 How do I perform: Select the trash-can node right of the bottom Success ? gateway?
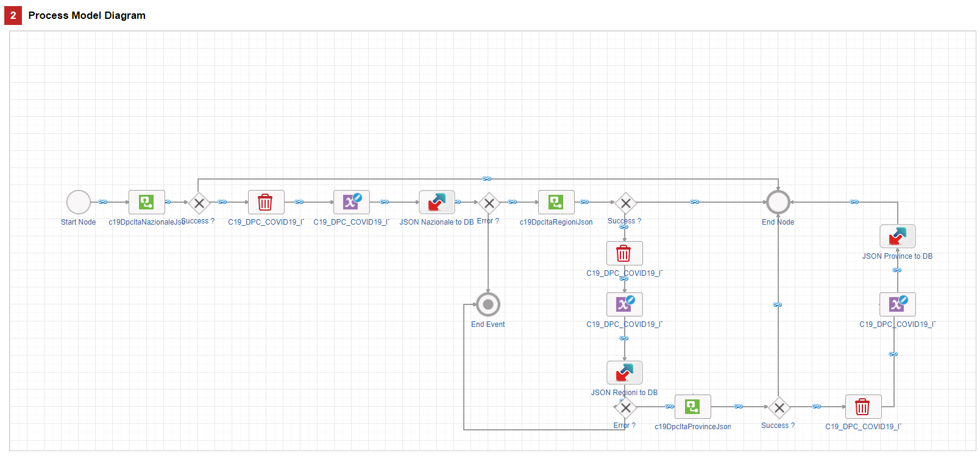(863, 407)
